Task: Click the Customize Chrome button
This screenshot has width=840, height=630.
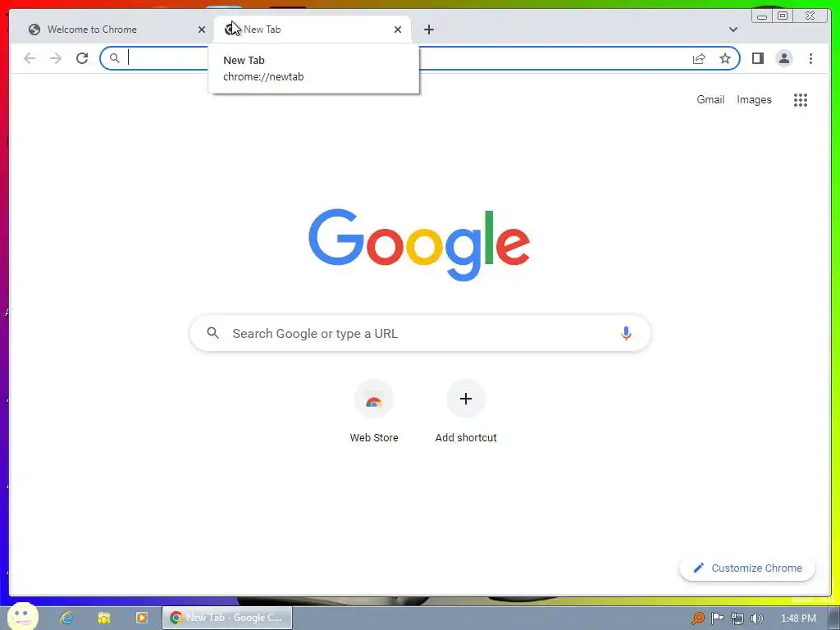Action: click(747, 568)
